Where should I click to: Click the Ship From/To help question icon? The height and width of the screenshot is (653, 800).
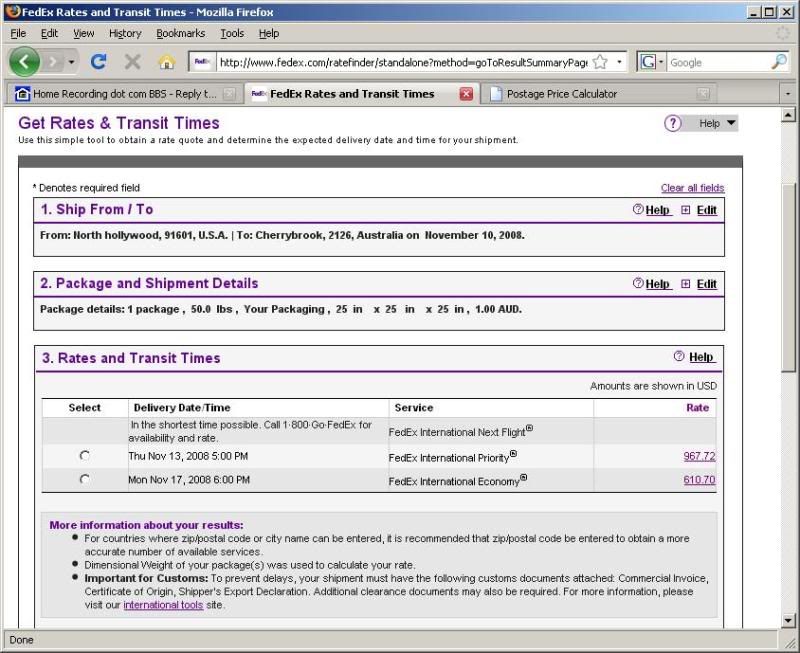pyautogui.click(x=638, y=209)
